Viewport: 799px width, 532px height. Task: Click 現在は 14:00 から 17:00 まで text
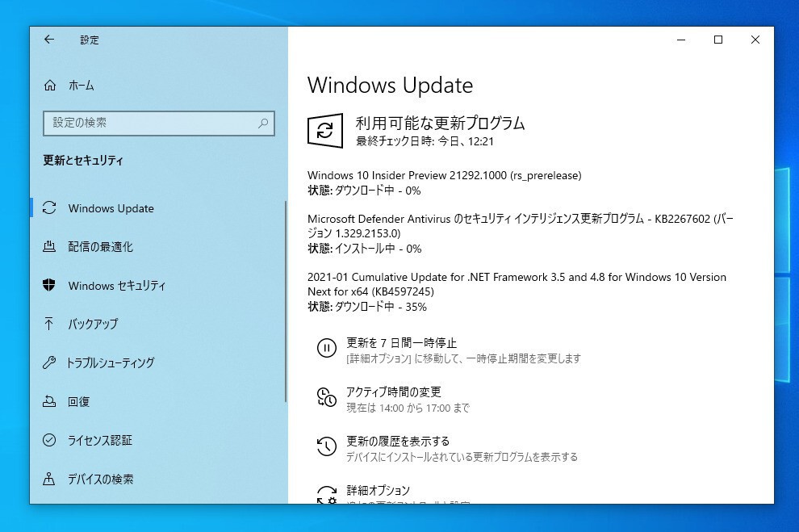[x=408, y=408]
